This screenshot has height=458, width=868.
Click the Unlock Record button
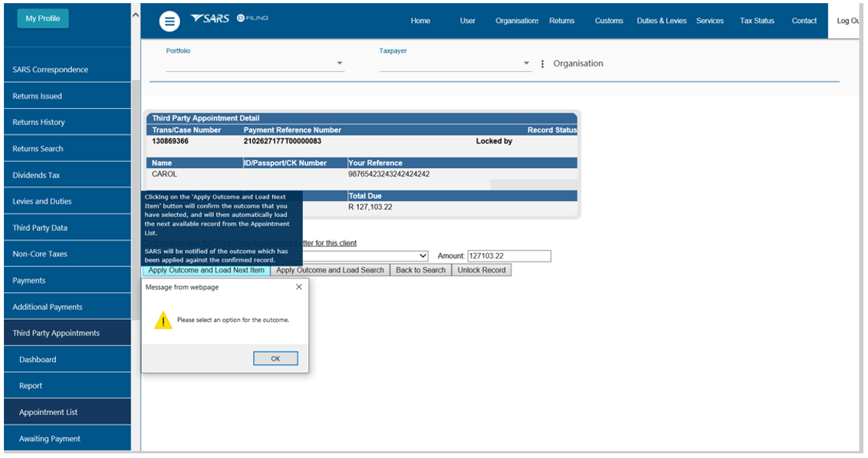pyautogui.click(x=482, y=270)
